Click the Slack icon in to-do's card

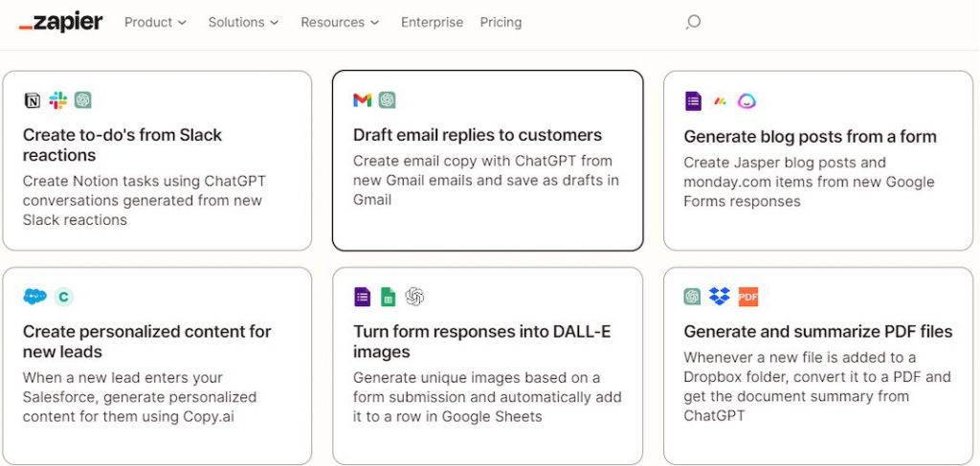pos(58,100)
